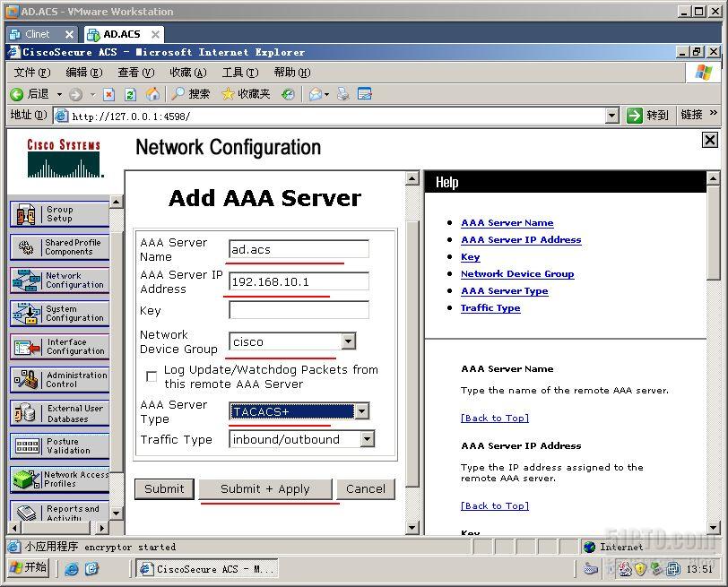Open the AAA Server Name help link
The width and height of the screenshot is (728, 587).
coord(507,223)
